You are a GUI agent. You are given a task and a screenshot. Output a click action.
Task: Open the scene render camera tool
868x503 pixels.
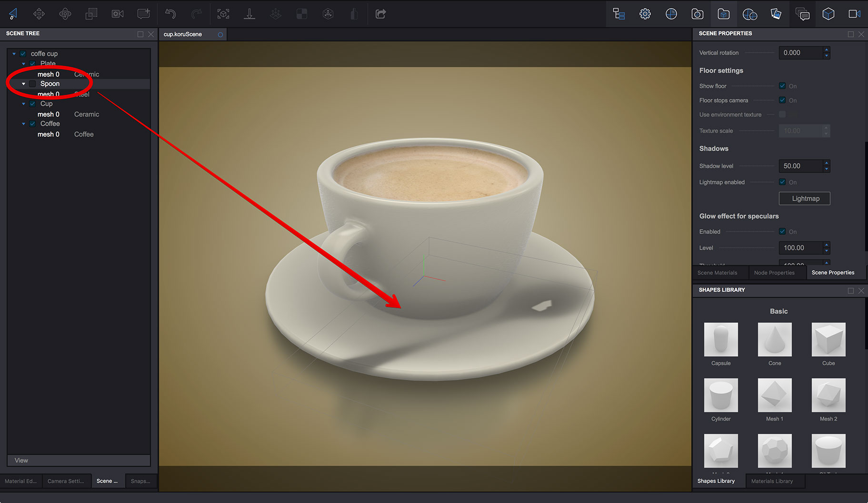tap(118, 14)
